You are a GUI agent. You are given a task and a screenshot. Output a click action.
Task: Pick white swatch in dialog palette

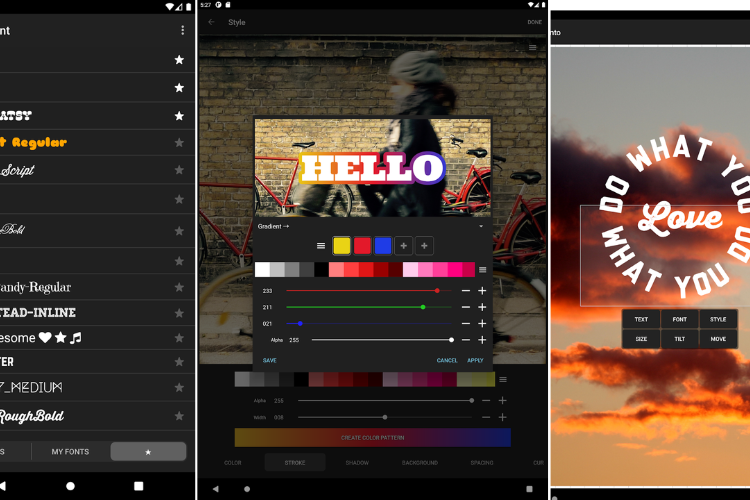262,270
